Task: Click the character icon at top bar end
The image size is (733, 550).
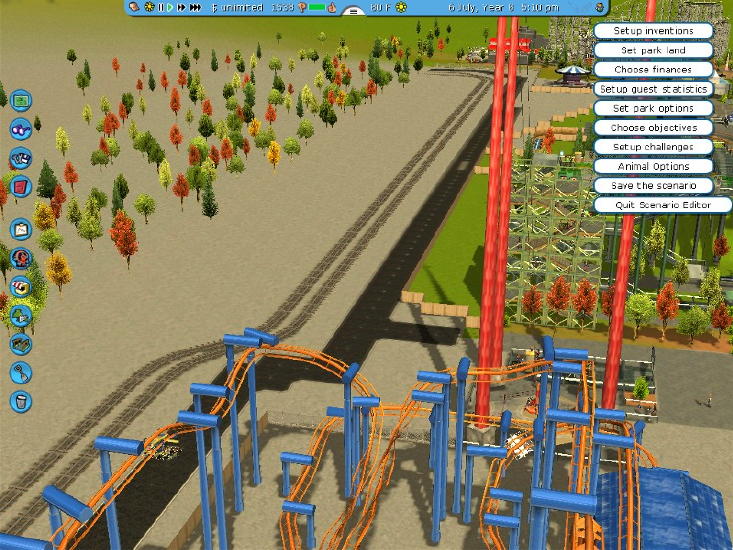Action: pyautogui.click(x=600, y=7)
